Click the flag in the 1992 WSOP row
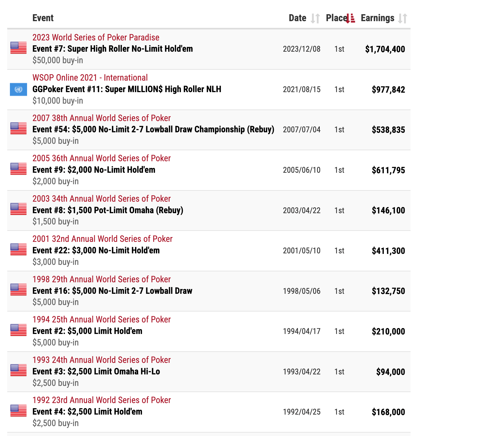This screenshot has width=504, height=436. click(18, 411)
